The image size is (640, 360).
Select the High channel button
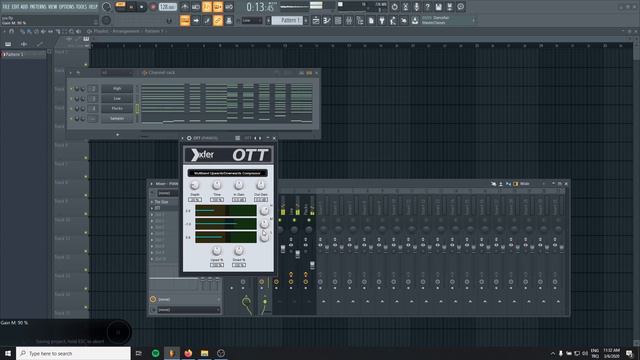pyautogui.click(x=117, y=89)
